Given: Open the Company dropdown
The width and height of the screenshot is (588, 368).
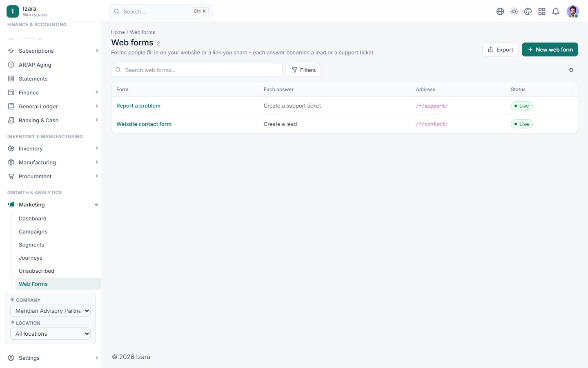Looking at the screenshot, I should click(x=50, y=311).
